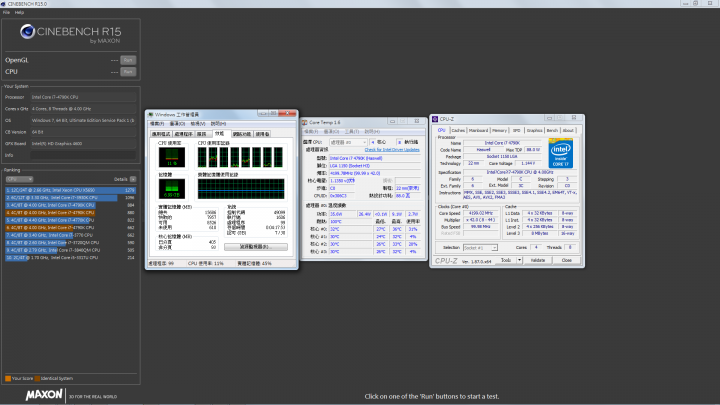
Task: Run the CPU benchmark test
Action: [x=128, y=72]
